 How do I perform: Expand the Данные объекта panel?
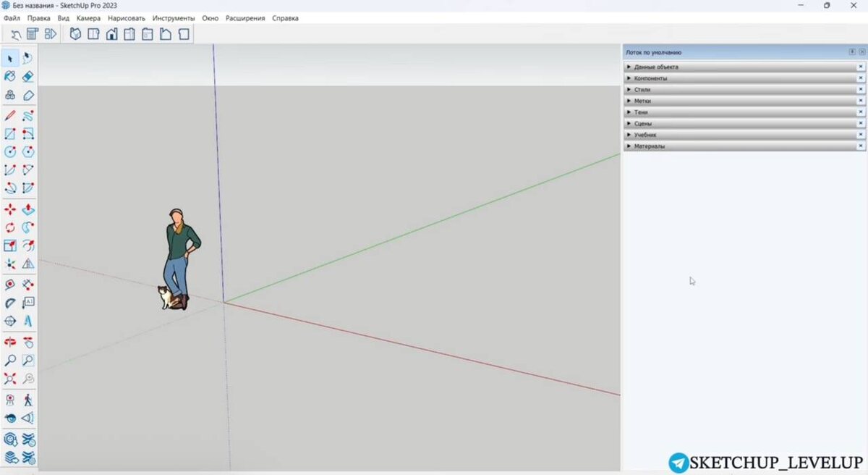pyautogui.click(x=744, y=67)
